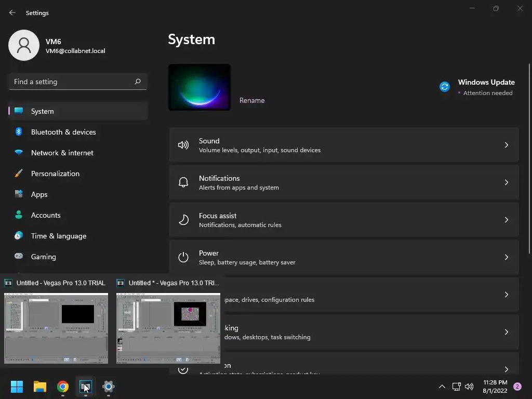Click the Sound speaker icon
Viewport: 532px width, 399px height.
click(183, 145)
